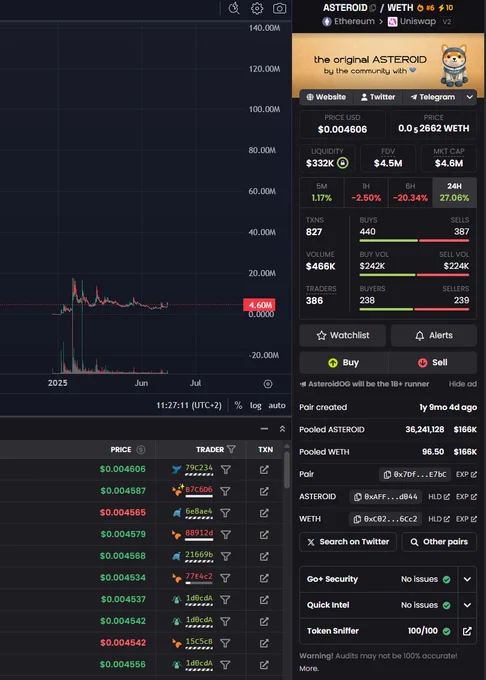
Task: Click the chart time-travel search icon
Action: pos(234,8)
